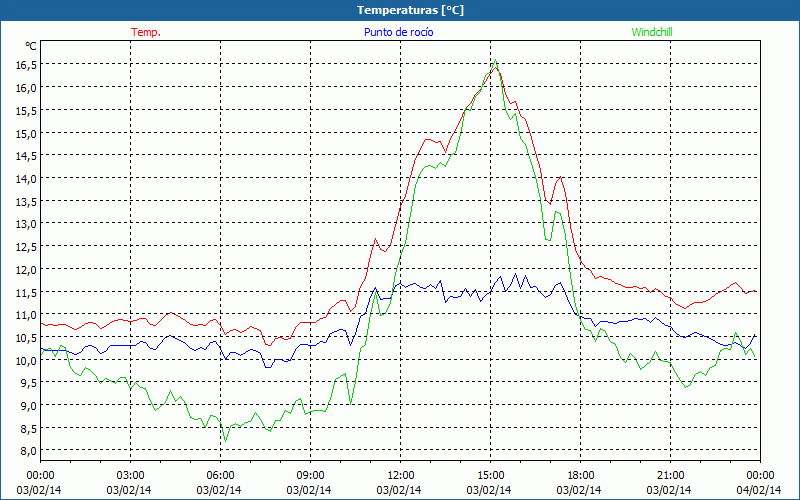Click the 09:00 time axis label
Image resolution: width=800 pixels, height=500 pixels.
310,475
